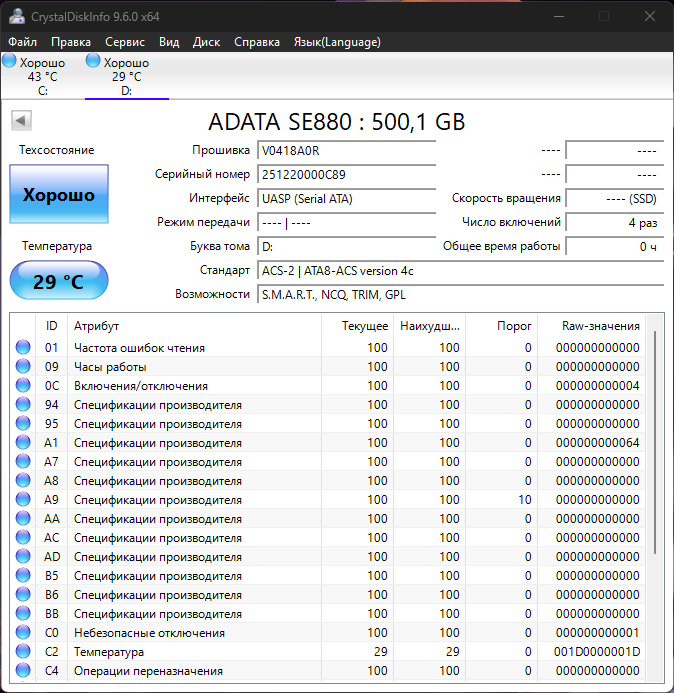
Task: Open the Язык(Language) menu
Action: click(337, 42)
